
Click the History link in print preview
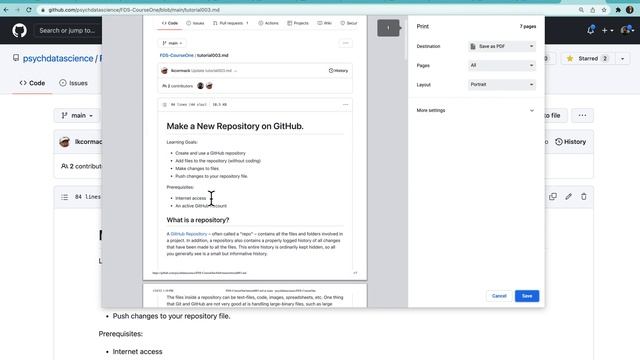click(x=338, y=71)
